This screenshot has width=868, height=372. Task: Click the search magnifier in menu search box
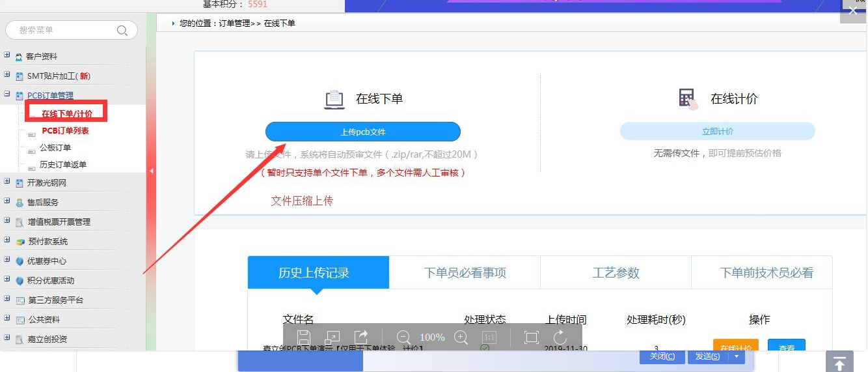point(122,31)
